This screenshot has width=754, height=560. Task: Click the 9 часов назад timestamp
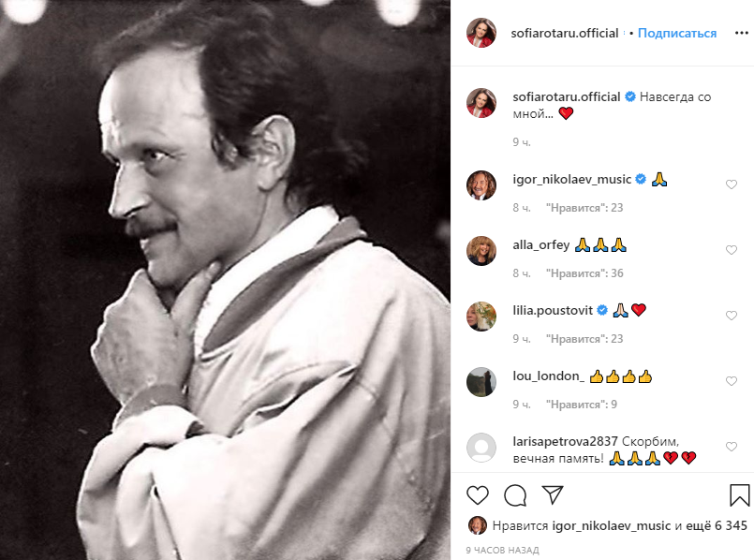click(501, 549)
